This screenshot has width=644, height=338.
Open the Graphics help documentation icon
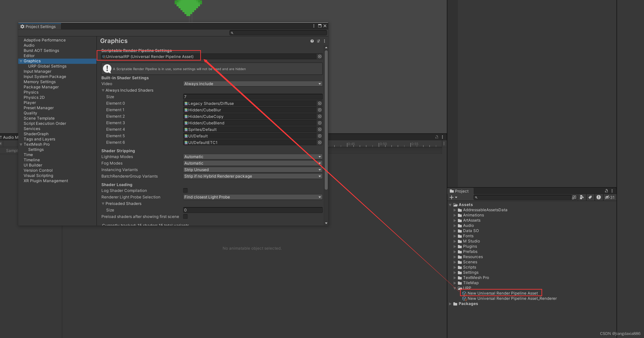tap(312, 41)
